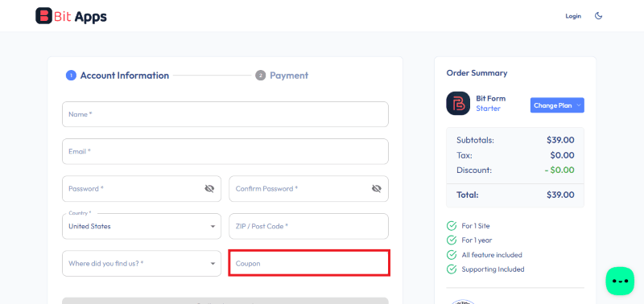Image resolution: width=644 pixels, height=304 pixels.
Task: Click the Bit Form product icon
Action: point(458,104)
